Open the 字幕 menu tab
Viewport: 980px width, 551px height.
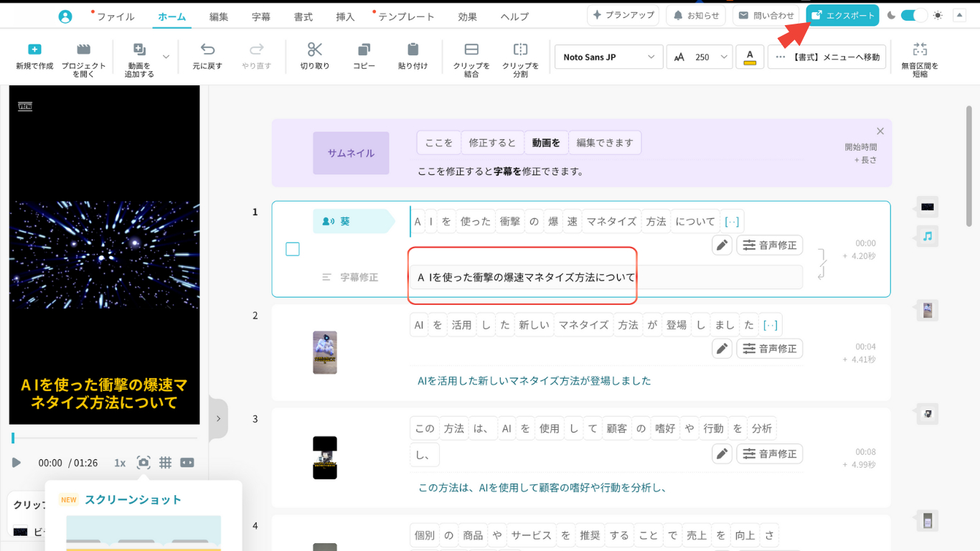(261, 17)
